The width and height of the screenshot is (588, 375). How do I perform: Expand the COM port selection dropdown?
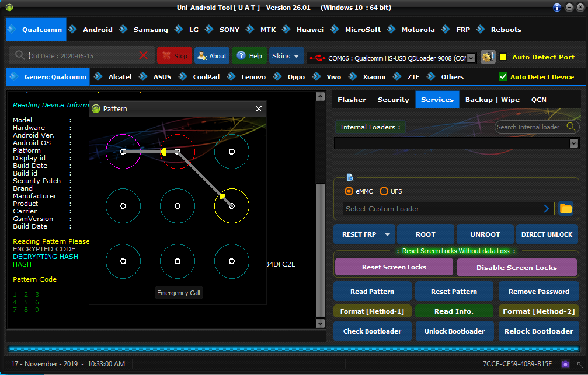point(471,58)
